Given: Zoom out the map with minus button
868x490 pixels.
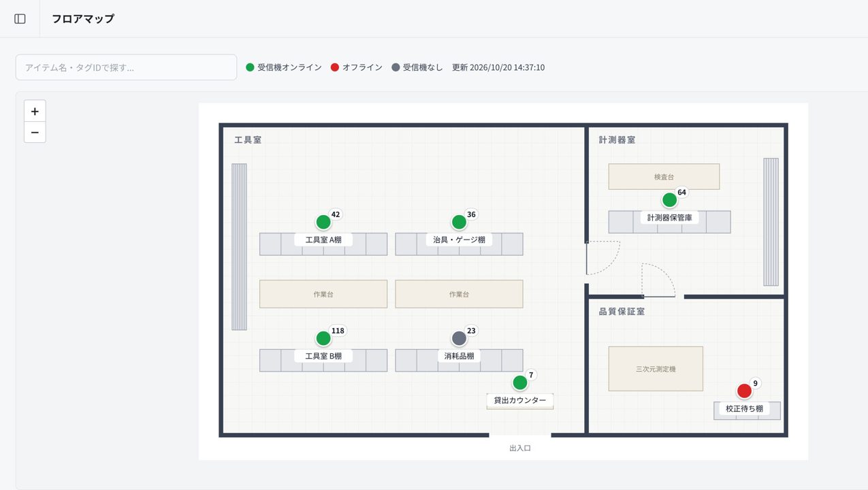Looking at the screenshot, I should click(x=35, y=132).
